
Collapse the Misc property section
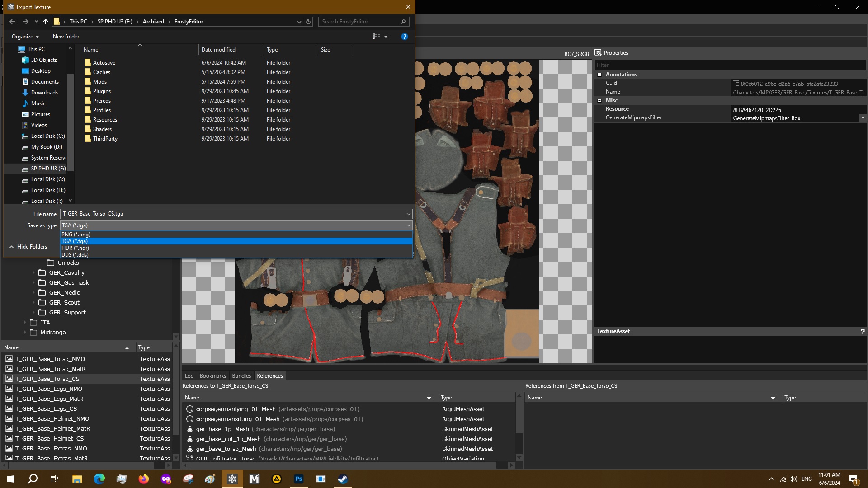pyautogui.click(x=599, y=100)
